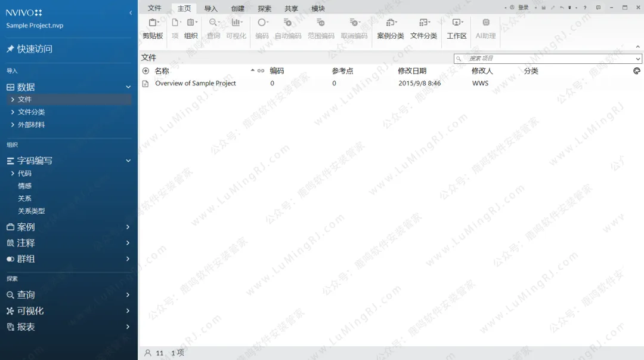This screenshot has height=360, width=644.
Task: Open the search box dropdown arrow
Action: (x=638, y=59)
